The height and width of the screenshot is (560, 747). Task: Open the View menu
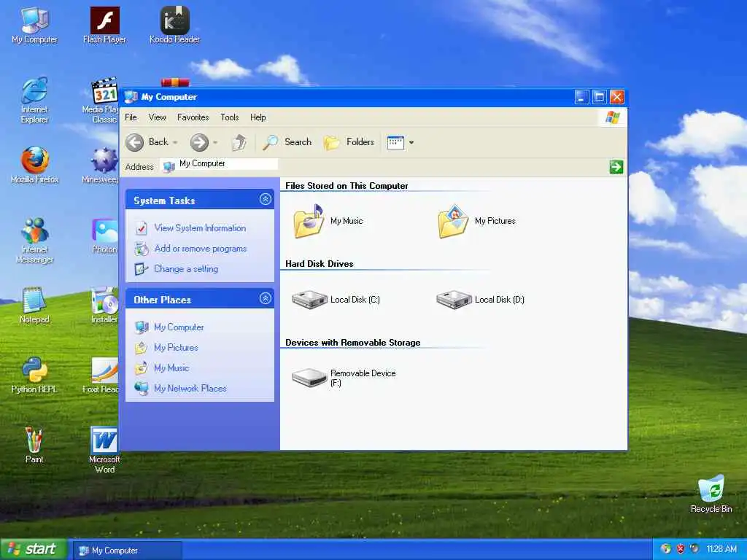coord(158,117)
